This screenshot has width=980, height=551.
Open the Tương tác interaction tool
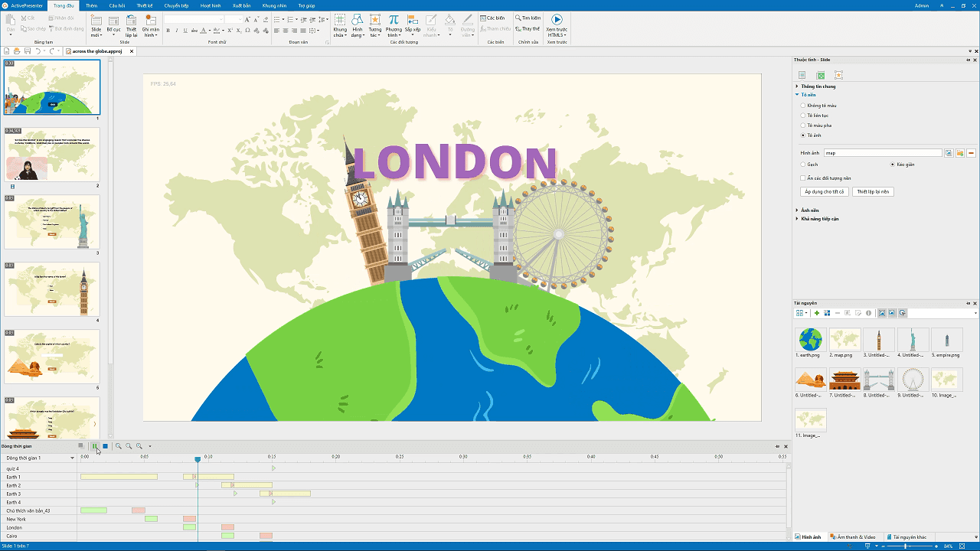[374, 25]
